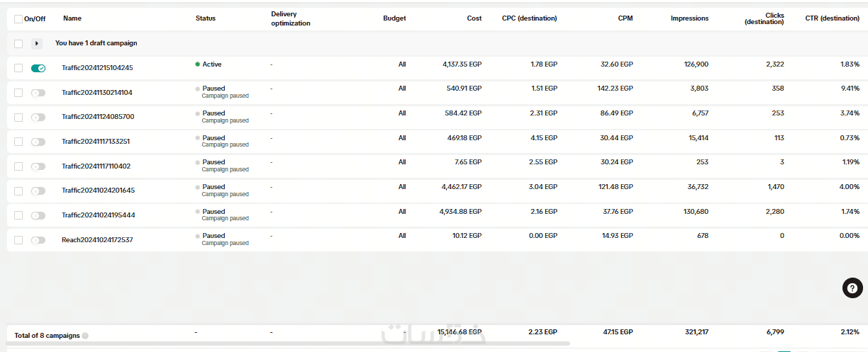Sort by the Impressions column header
868x352 pixels.
(689, 18)
